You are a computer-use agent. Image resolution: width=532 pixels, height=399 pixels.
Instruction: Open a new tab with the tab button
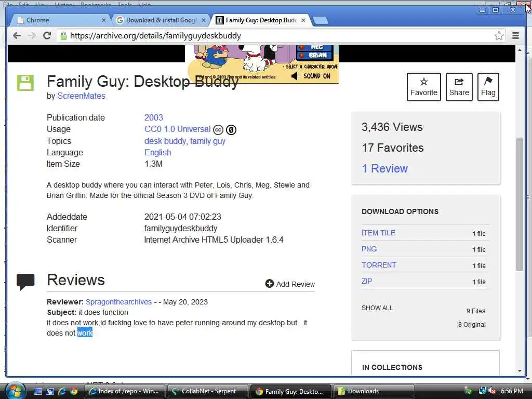pos(320,20)
